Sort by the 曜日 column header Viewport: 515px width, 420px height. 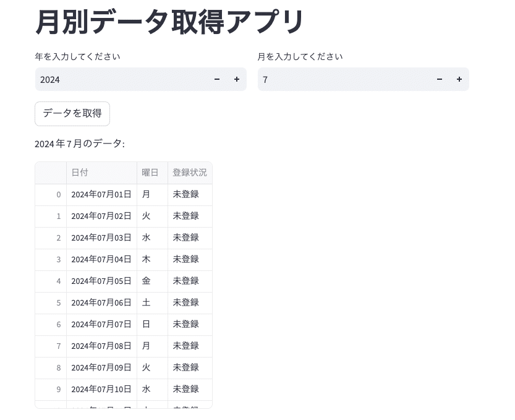[x=152, y=173]
